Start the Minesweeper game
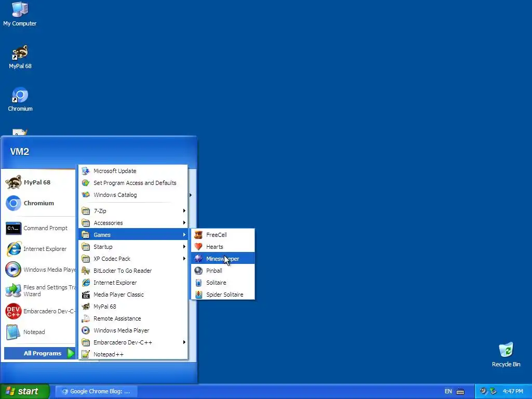The height and width of the screenshot is (399, 532). (222, 259)
